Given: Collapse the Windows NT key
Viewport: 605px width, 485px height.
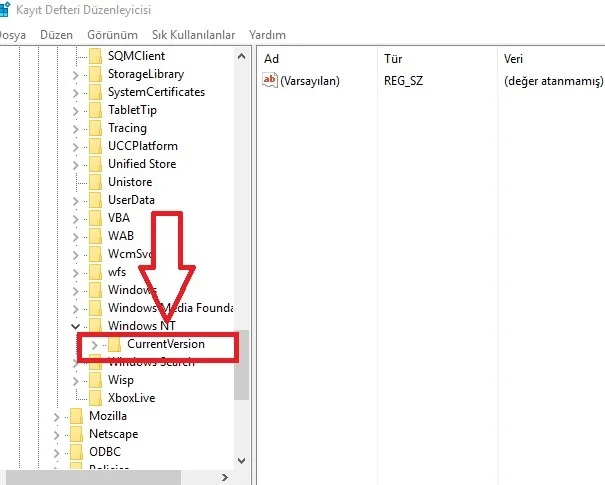Looking at the screenshot, I should (76, 326).
